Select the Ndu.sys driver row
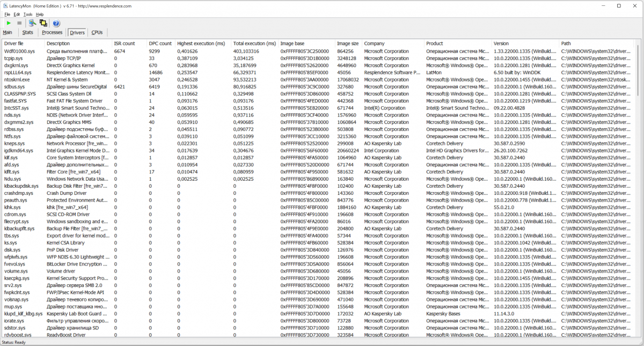Screen dimensions: 644x346 [318, 179]
